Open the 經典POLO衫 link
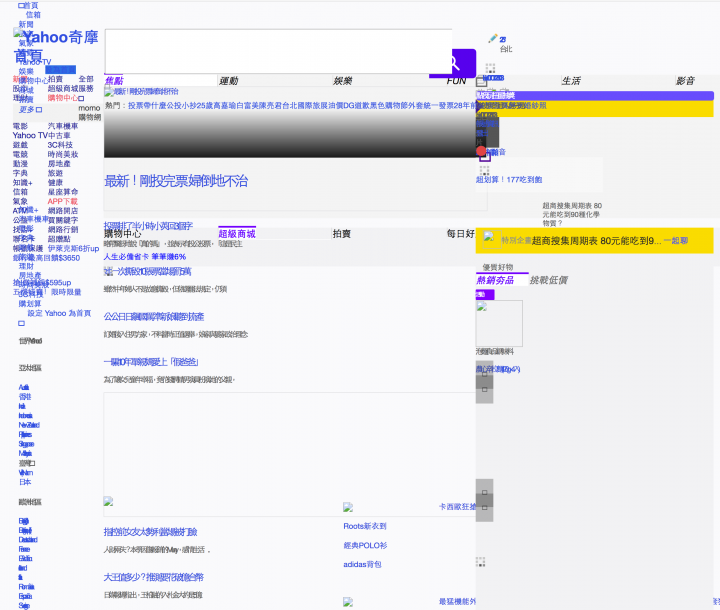Image resolution: width=720 pixels, height=610 pixels. [366, 546]
